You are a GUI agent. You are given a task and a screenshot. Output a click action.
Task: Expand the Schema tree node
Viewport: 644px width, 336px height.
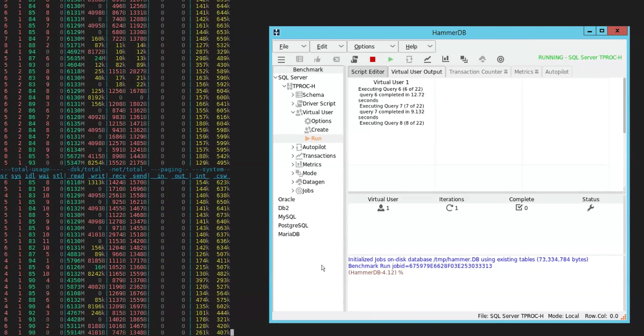pos(293,95)
